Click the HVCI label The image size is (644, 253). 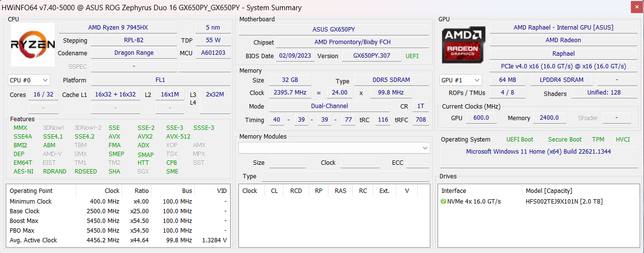623,139
